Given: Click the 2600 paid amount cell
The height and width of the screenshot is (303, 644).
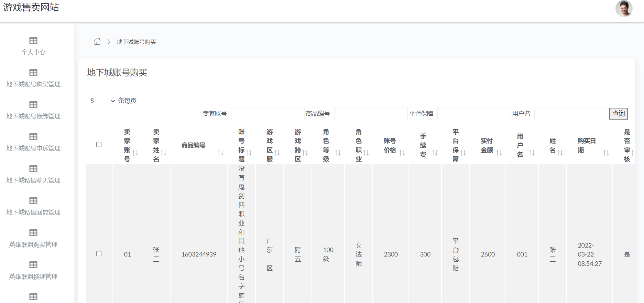Looking at the screenshot, I should (x=488, y=254).
